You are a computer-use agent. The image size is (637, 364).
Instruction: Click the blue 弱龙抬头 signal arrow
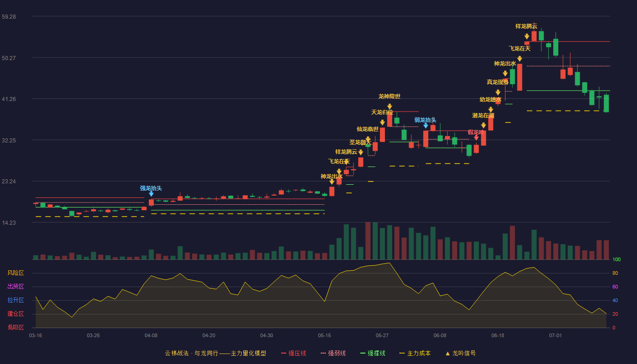[x=425, y=126]
